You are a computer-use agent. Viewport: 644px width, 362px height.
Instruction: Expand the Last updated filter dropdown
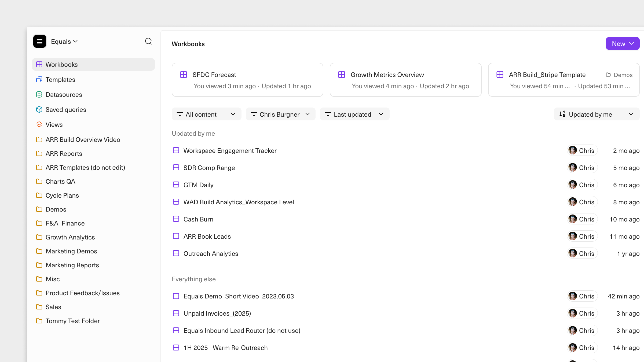coord(354,114)
